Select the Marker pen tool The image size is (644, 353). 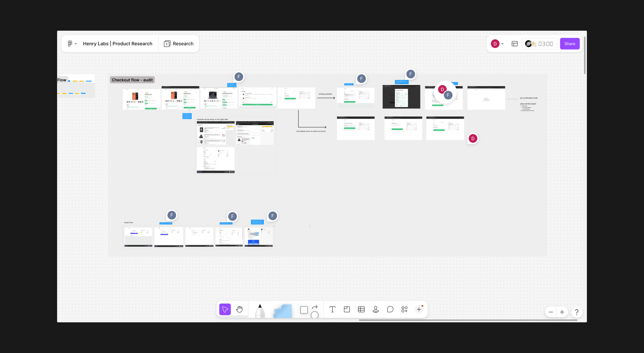point(260,311)
